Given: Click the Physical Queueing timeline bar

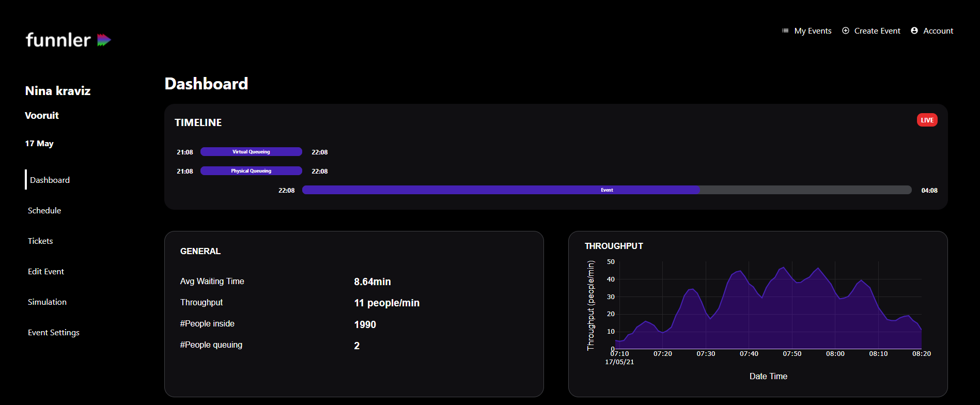Looking at the screenshot, I should (x=251, y=171).
